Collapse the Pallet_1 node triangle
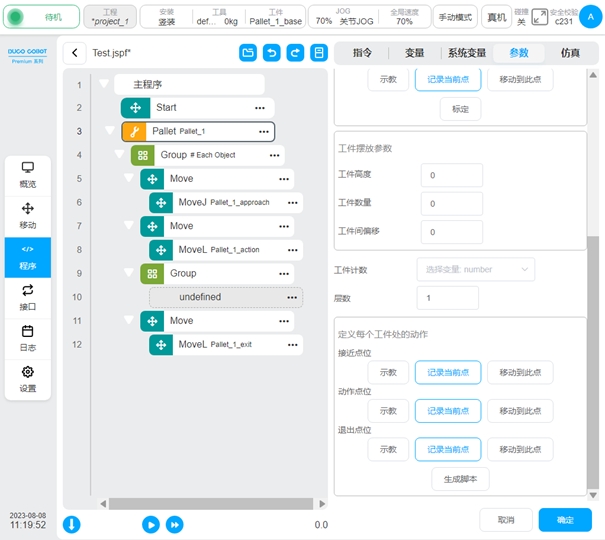This screenshot has height=540, width=605. (x=110, y=131)
